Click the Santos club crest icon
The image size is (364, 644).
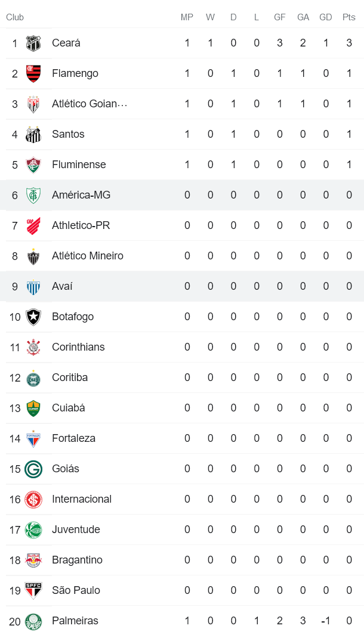tap(33, 134)
